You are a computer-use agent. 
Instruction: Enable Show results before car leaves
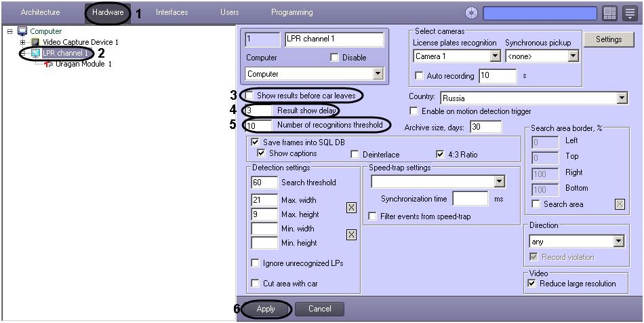tap(249, 95)
